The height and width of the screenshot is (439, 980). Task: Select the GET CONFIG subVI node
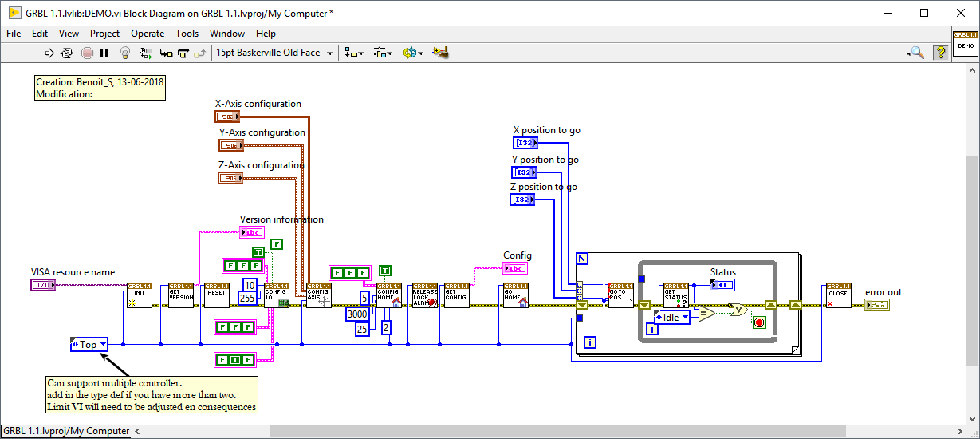coord(455,295)
